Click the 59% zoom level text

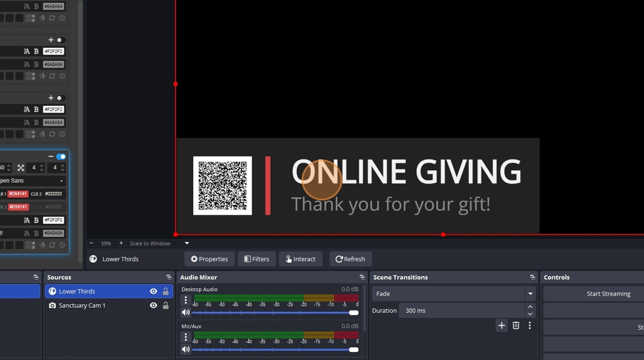(x=106, y=243)
